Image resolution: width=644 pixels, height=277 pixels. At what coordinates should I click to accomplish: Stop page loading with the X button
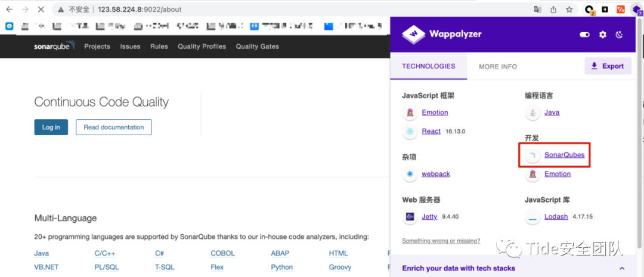41,9
